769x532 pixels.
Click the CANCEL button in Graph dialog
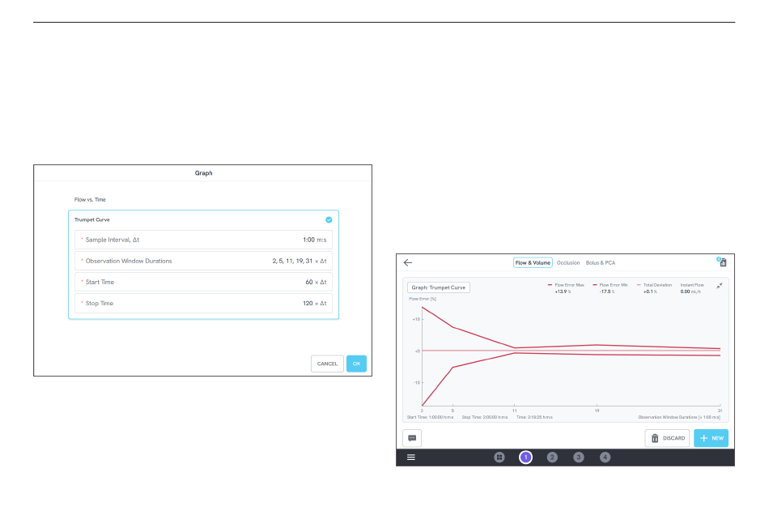pos(327,364)
